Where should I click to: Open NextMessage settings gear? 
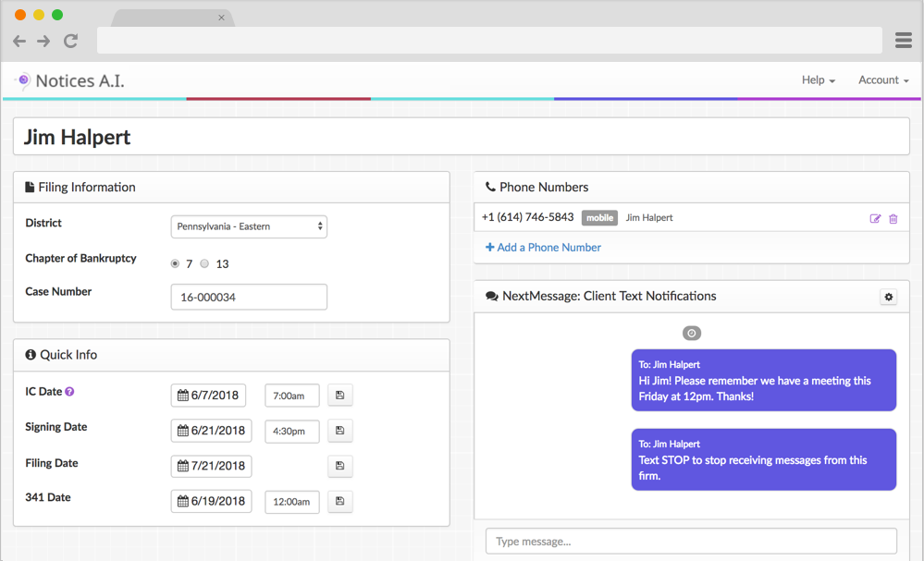pos(889,297)
